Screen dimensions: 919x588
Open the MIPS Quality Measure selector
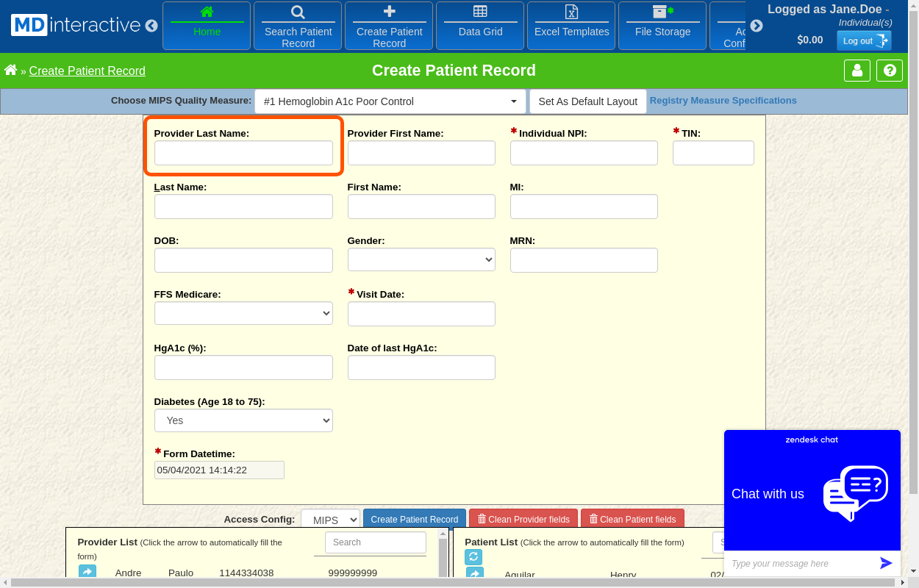pos(390,101)
